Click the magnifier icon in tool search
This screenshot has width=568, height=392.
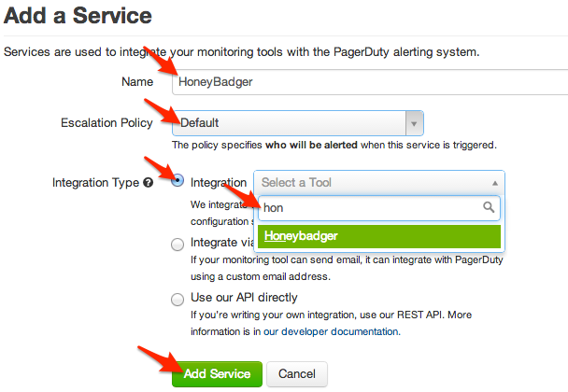[489, 207]
